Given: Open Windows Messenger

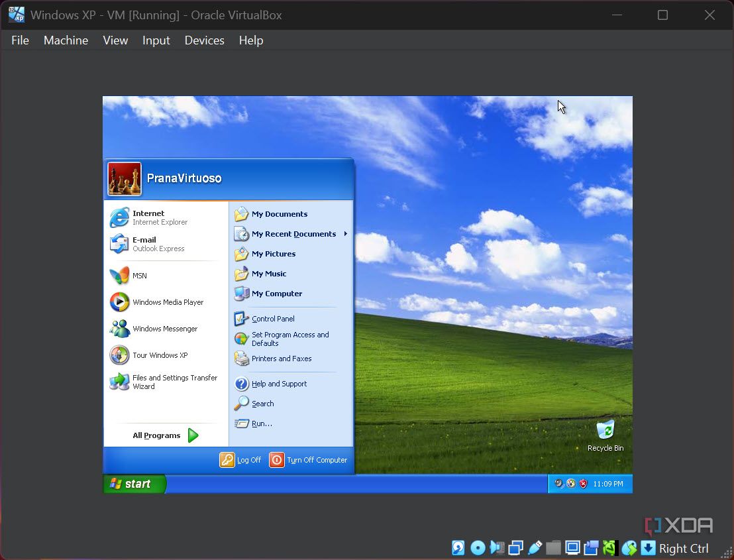Looking at the screenshot, I should [164, 329].
